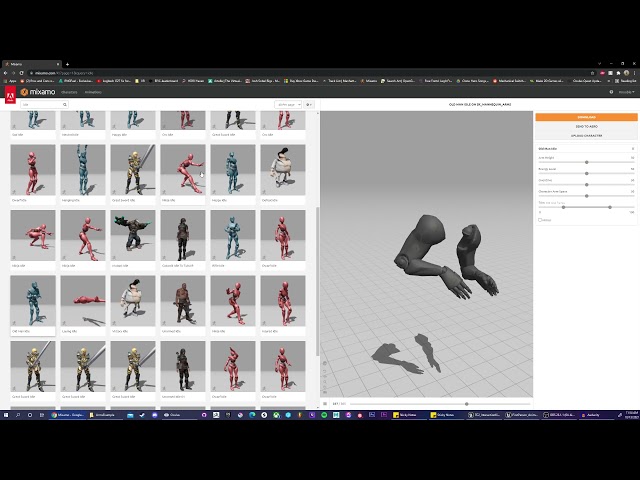
Task: Click the browser address bar
Action: click(x=310, y=73)
